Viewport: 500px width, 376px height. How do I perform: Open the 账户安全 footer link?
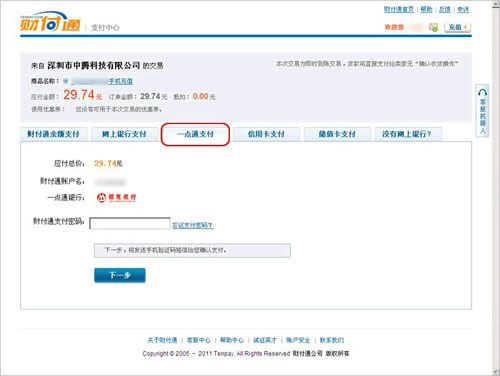point(298,340)
